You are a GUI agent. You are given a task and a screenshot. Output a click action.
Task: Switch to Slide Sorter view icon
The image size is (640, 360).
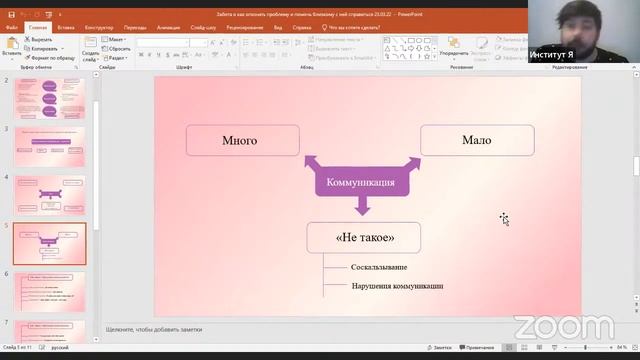(x=524, y=347)
